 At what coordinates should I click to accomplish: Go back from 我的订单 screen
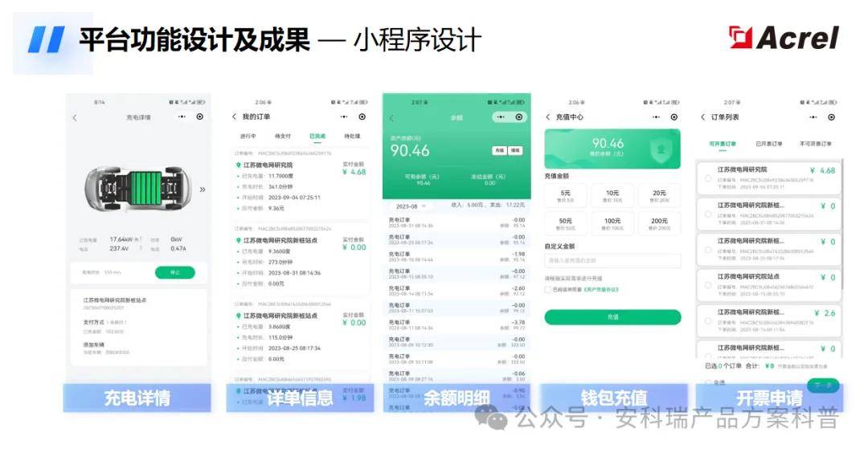pyautogui.click(x=234, y=116)
